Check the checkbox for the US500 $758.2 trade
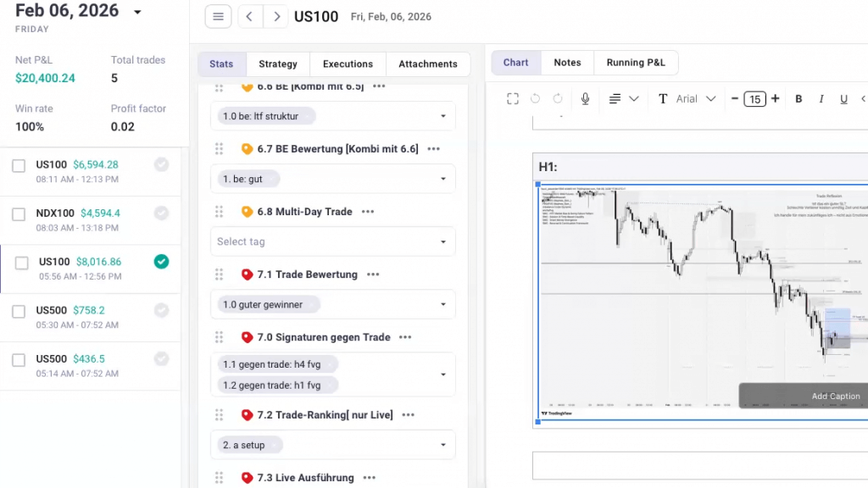Image resolution: width=868 pixels, height=488 pixels. pos(19,310)
